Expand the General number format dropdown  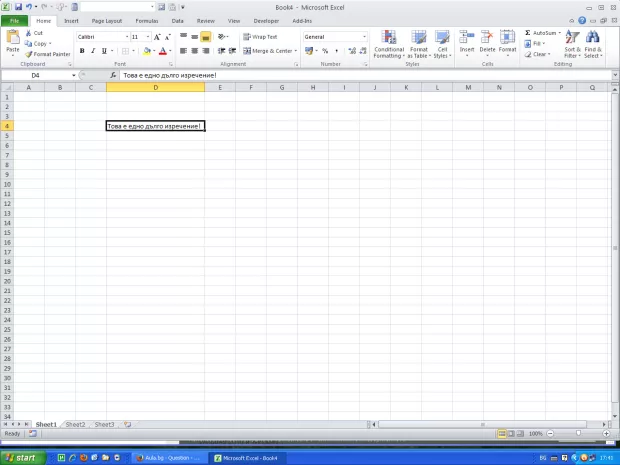(x=365, y=37)
